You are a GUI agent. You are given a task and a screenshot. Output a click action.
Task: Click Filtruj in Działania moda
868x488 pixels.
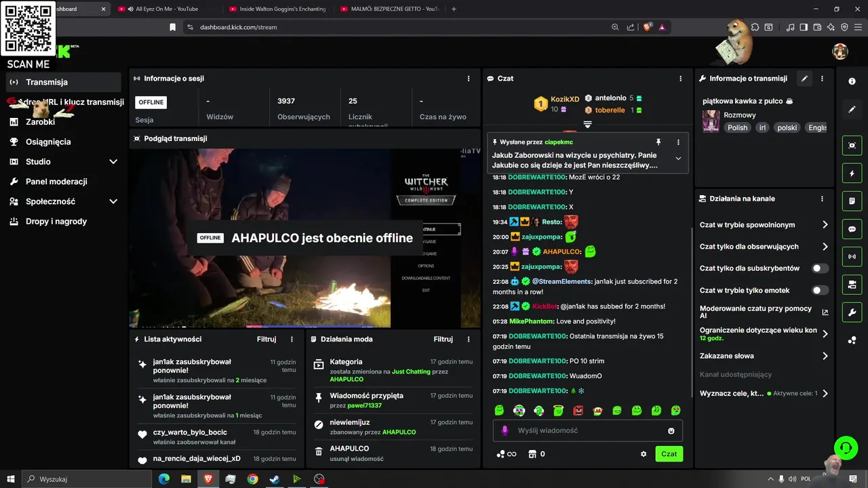(x=443, y=339)
